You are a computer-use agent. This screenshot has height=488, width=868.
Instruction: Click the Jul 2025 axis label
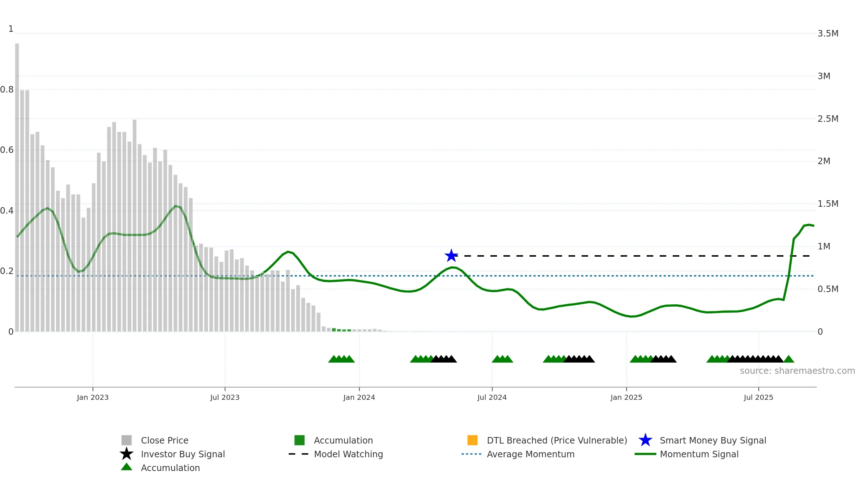[758, 398]
